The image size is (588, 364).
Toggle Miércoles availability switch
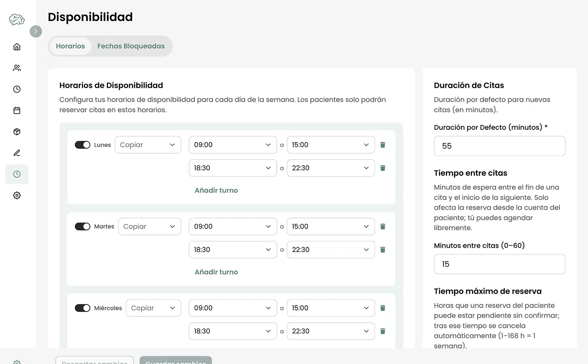click(x=83, y=308)
